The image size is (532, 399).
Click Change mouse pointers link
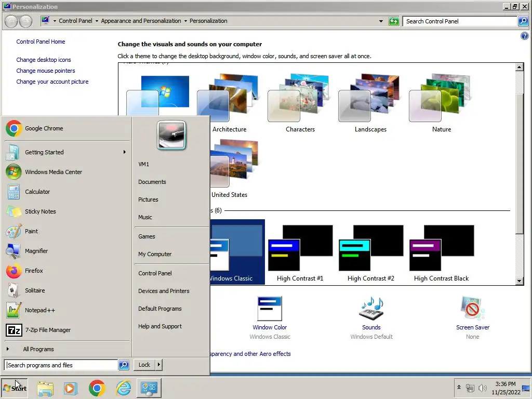(x=46, y=71)
